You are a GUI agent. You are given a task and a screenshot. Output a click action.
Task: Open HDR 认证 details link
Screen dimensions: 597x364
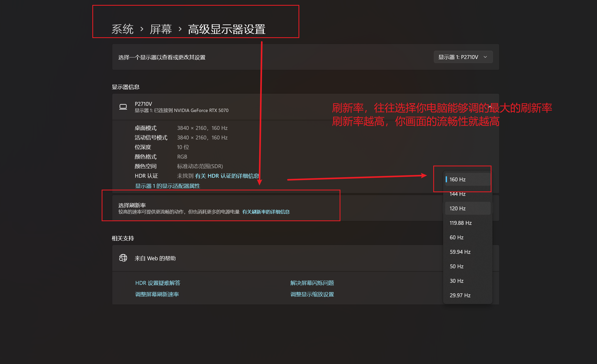point(227,176)
